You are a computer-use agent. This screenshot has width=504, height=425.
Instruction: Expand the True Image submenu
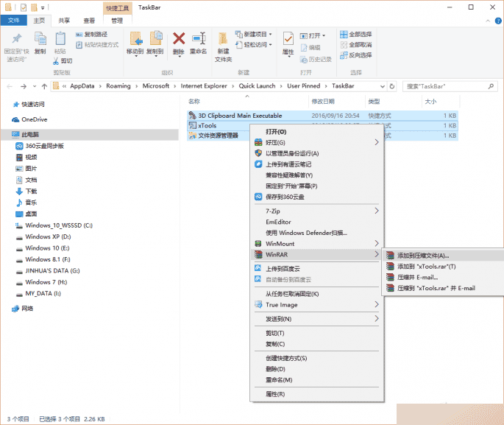(317, 305)
